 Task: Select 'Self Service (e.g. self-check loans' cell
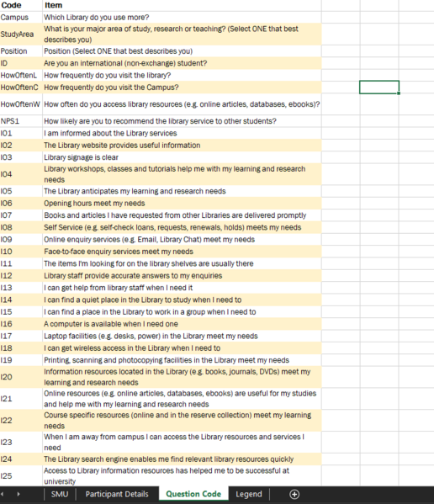(182, 227)
